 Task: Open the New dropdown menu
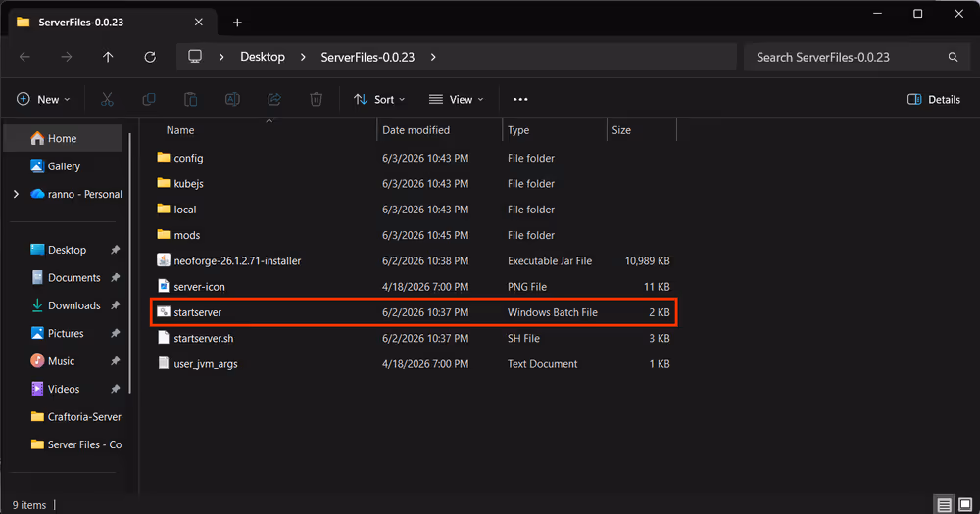point(43,99)
